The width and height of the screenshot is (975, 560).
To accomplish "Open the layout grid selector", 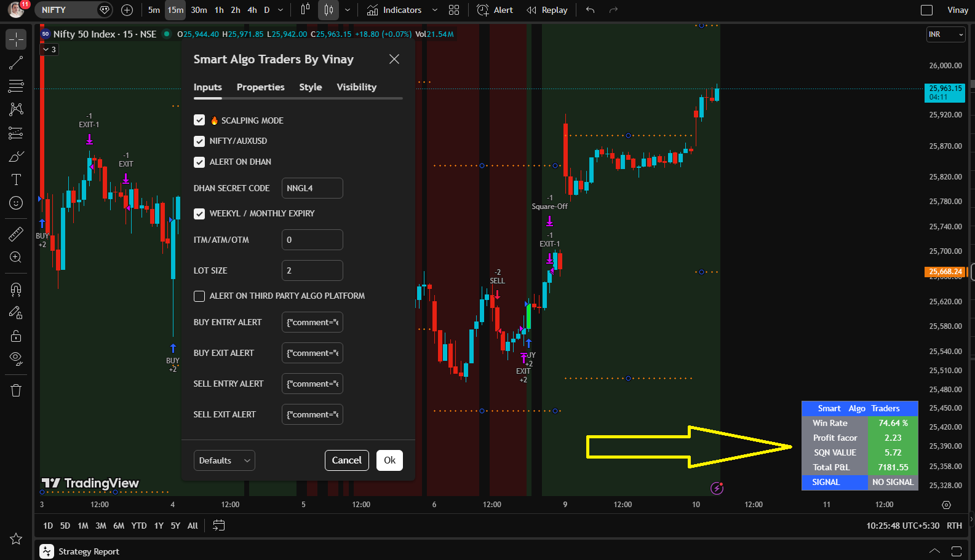I will pos(454,10).
